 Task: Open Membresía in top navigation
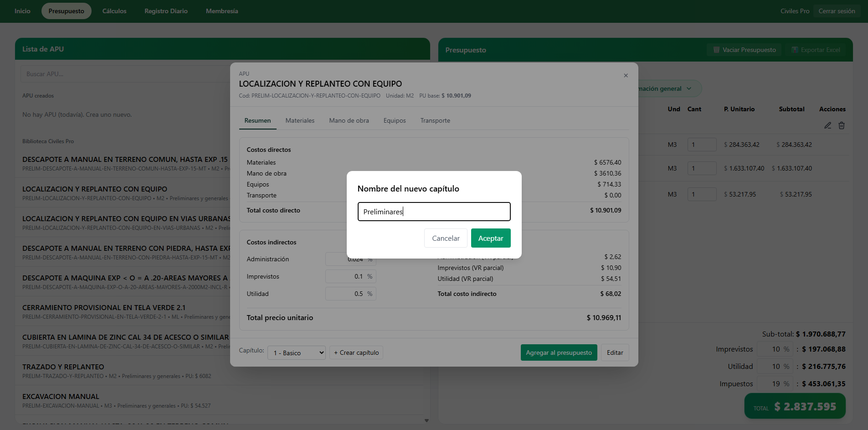[x=222, y=11]
